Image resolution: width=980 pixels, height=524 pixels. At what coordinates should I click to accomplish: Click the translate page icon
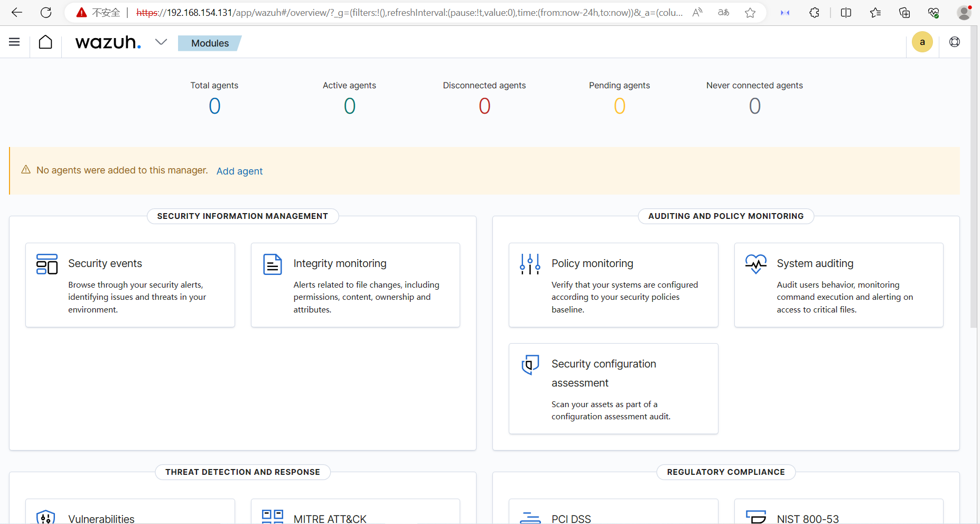click(x=724, y=13)
